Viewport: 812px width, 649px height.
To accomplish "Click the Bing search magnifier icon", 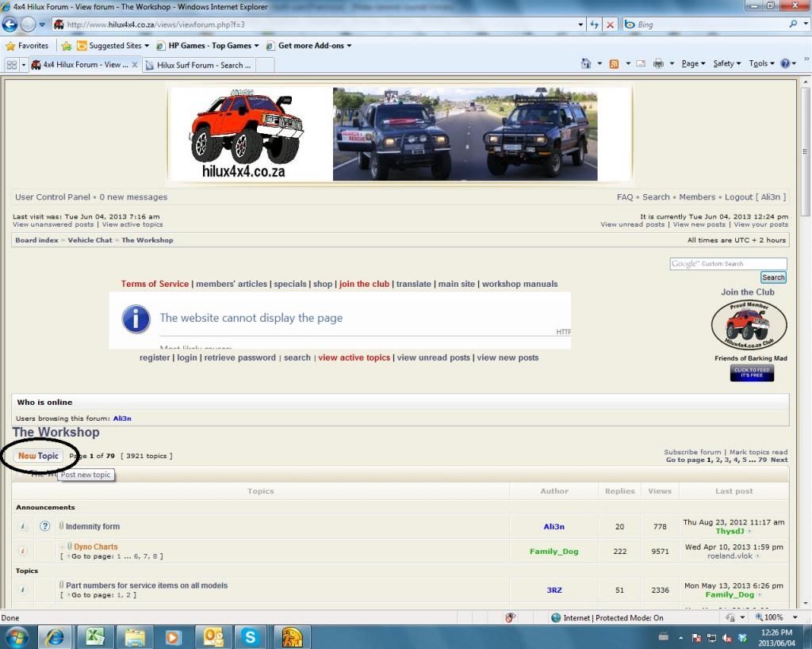I will 793,24.
